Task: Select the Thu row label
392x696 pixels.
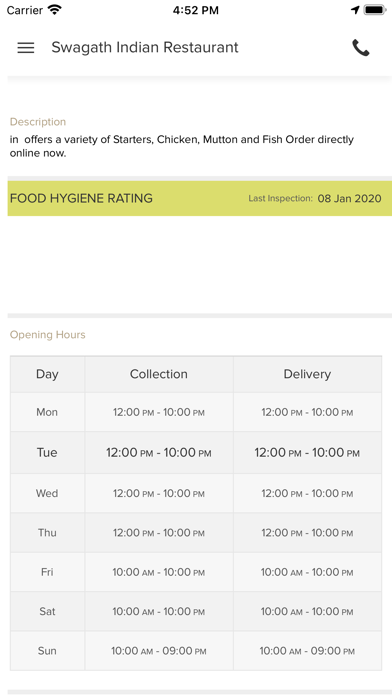Action: pyautogui.click(x=48, y=533)
